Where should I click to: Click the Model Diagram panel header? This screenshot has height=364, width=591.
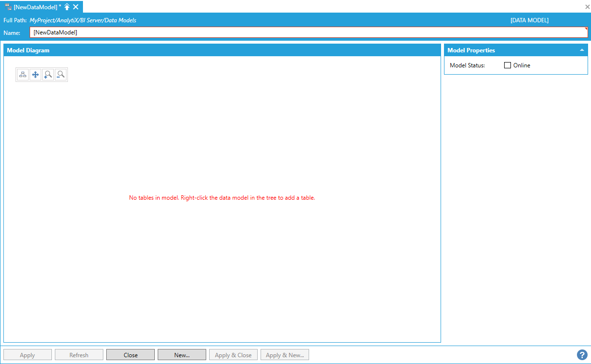click(x=222, y=50)
